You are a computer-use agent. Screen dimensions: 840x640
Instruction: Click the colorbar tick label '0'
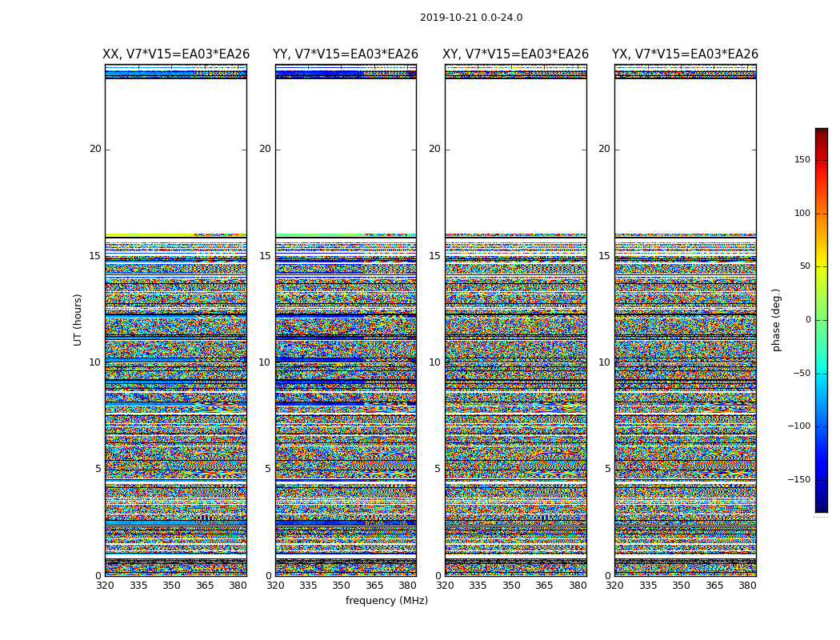coord(808,320)
